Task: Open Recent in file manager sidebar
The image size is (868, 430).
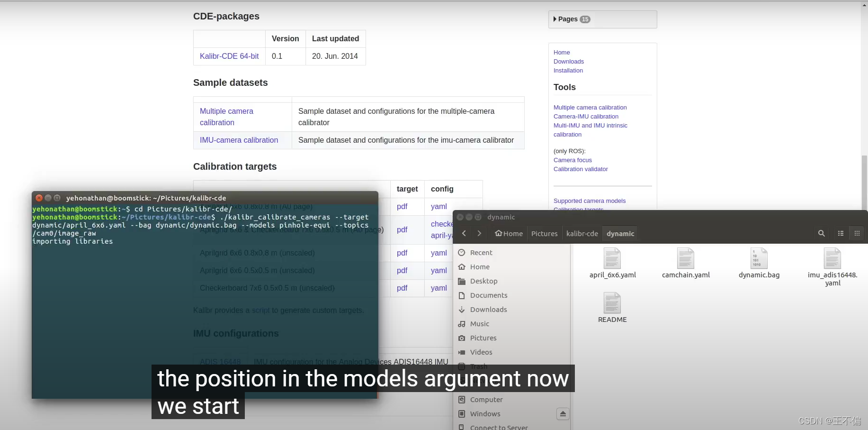Action: [x=481, y=253]
